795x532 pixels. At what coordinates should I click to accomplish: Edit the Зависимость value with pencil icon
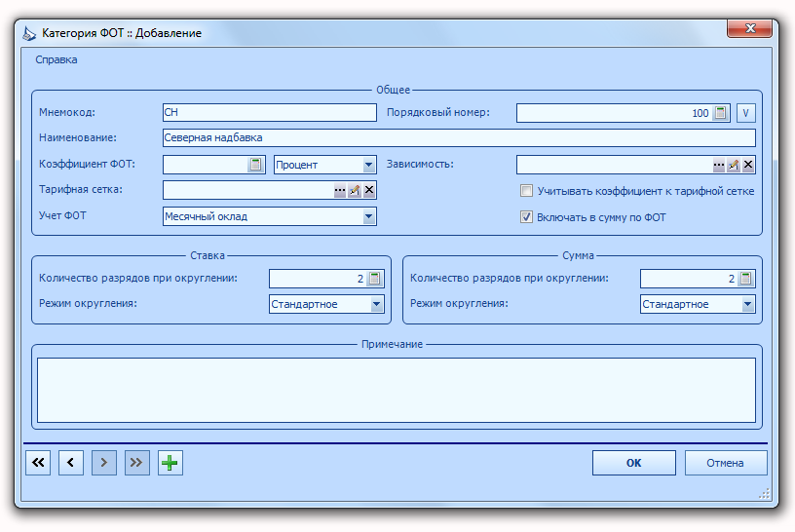pyautogui.click(x=734, y=165)
